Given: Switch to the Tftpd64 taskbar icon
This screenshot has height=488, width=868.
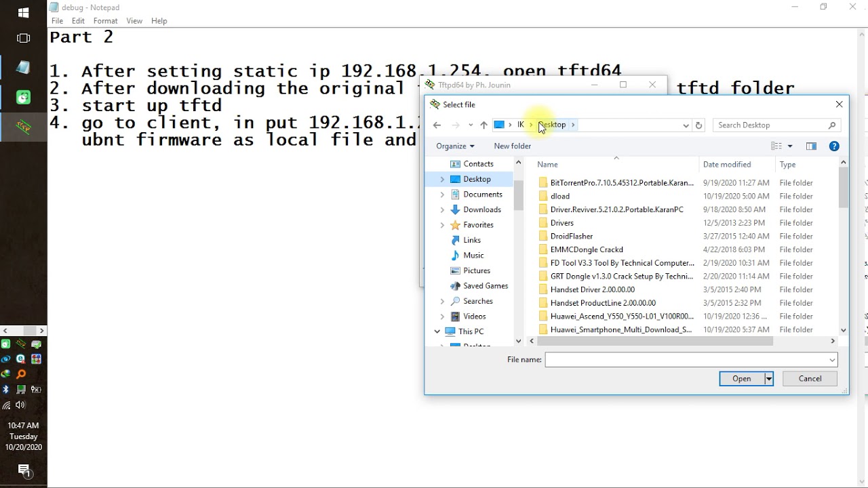Looking at the screenshot, I should click(x=23, y=127).
